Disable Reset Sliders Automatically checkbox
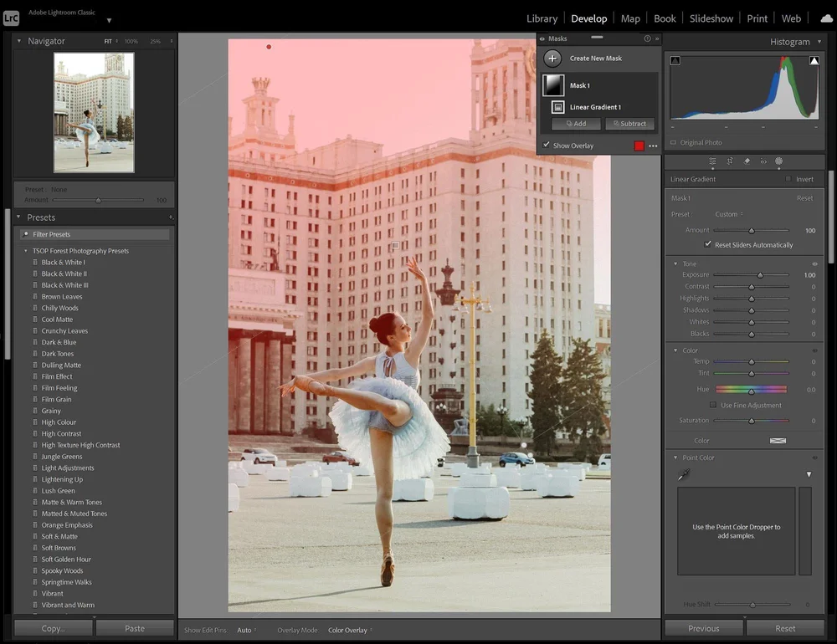The image size is (837, 644). pos(708,245)
